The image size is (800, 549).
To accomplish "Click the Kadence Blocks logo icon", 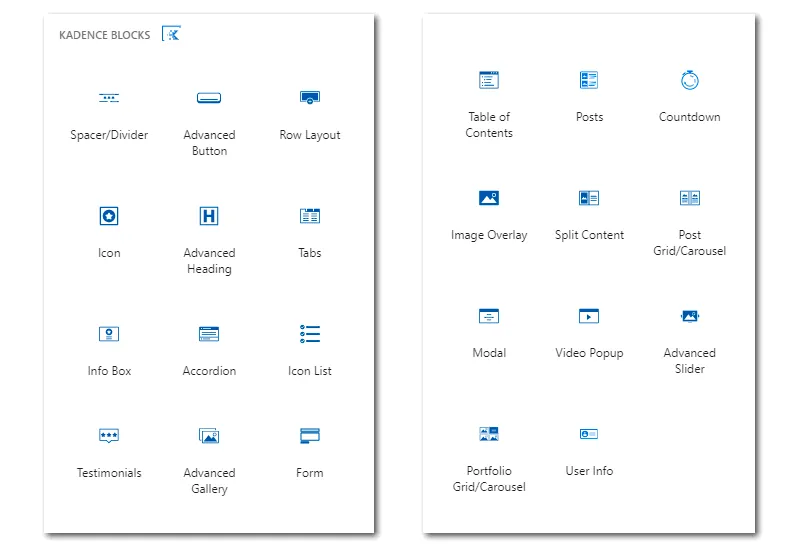I will [171, 34].
